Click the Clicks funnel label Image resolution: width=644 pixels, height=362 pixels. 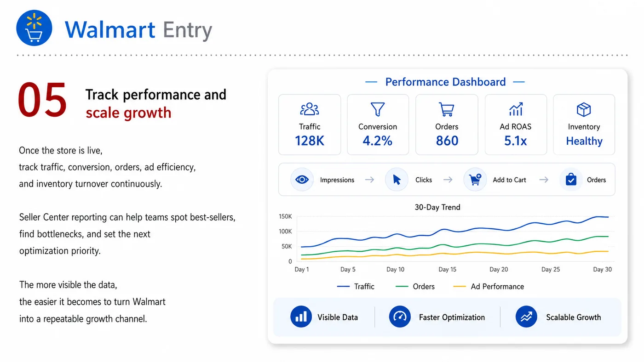pyautogui.click(x=424, y=180)
